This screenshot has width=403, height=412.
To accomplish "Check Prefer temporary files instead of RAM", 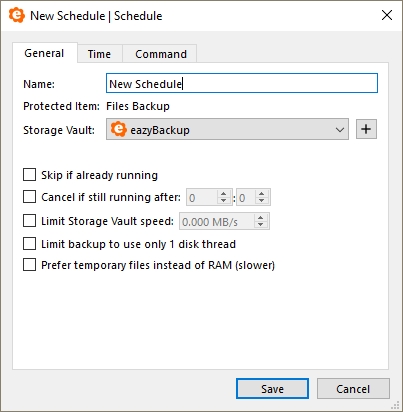I will (x=29, y=265).
